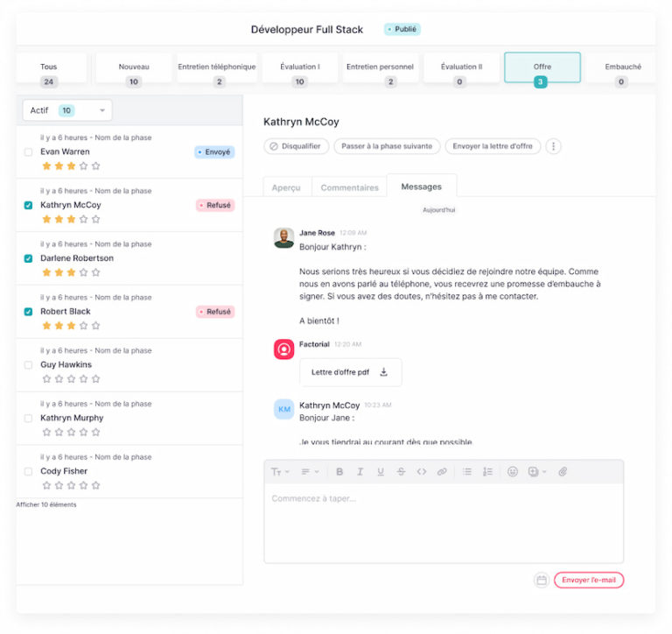Expand the text size dropdown in editor
Screen dimensions: 672x634
(x=280, y=472)
